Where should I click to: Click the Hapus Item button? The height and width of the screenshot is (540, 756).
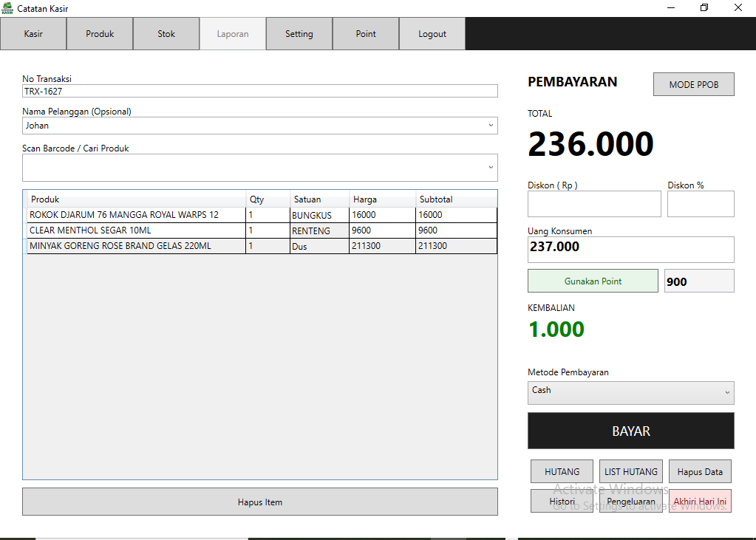coord(259,502)
